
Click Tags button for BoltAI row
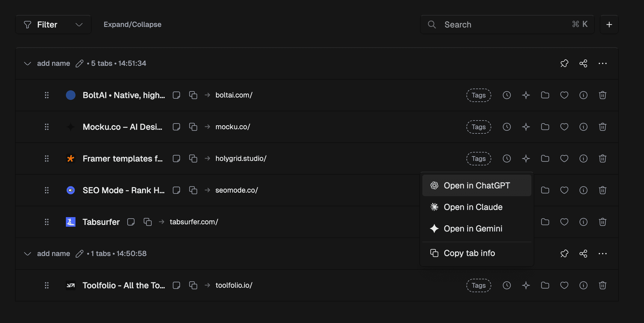pyautogui.click(x=479, y=95)
